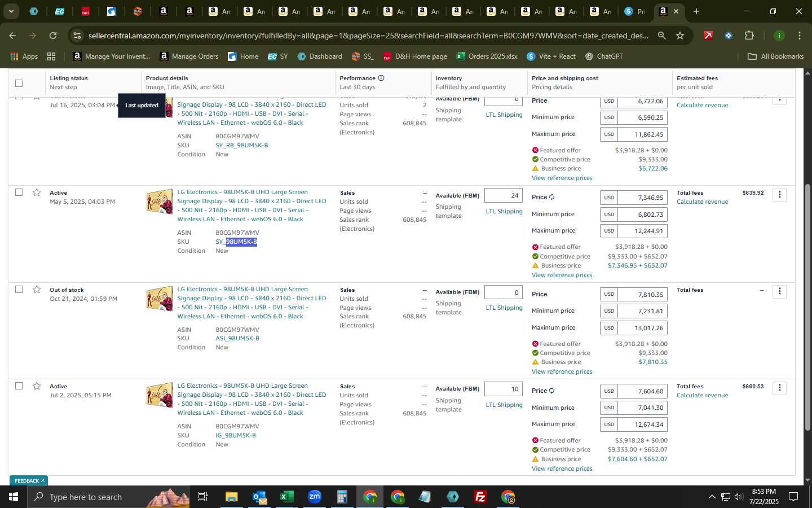Select the SY_98UM5K-B listing checkbox

pyautogui.click(x=19, y=192)
